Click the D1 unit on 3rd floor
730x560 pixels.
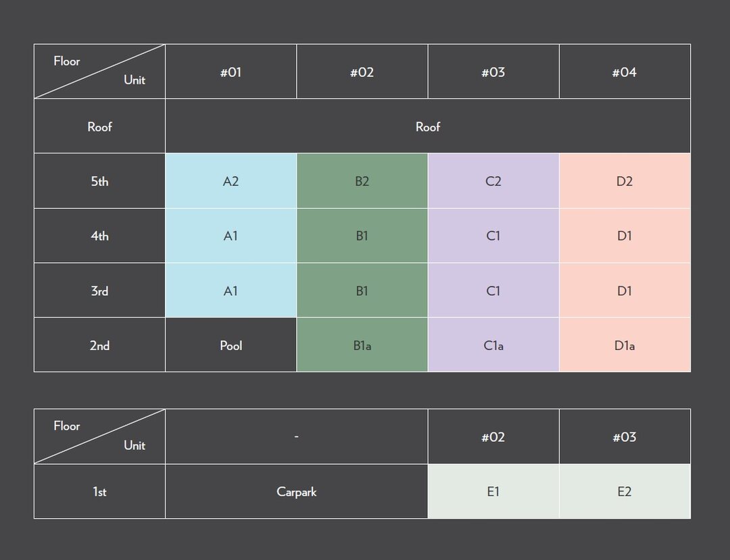pos(625,290)
